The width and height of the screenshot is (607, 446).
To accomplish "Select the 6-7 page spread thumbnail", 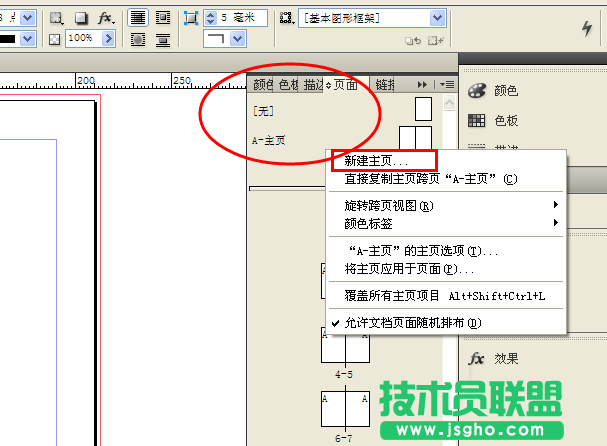I will coord(345,409).
